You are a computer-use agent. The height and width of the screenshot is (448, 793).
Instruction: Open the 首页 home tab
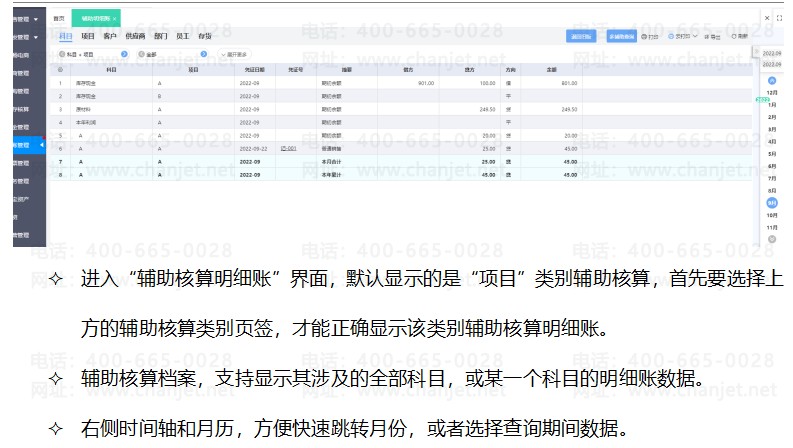pos(59,19)
